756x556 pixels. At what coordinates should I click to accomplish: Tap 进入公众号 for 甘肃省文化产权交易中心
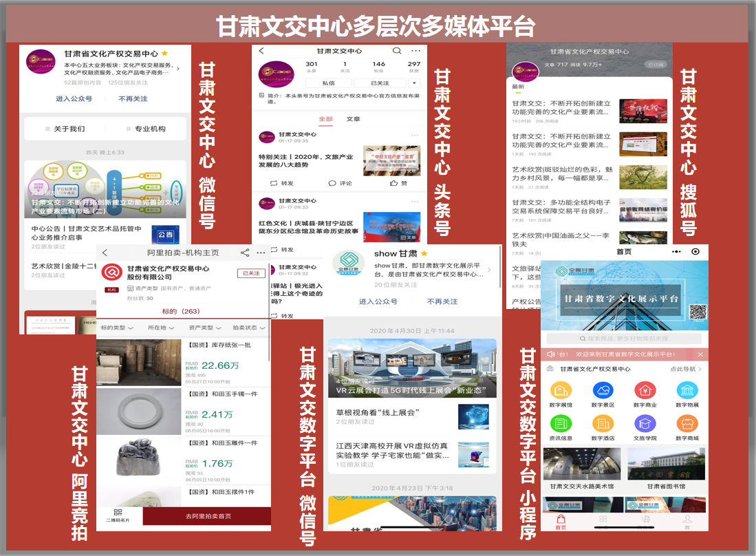click(x=74, y=99)
